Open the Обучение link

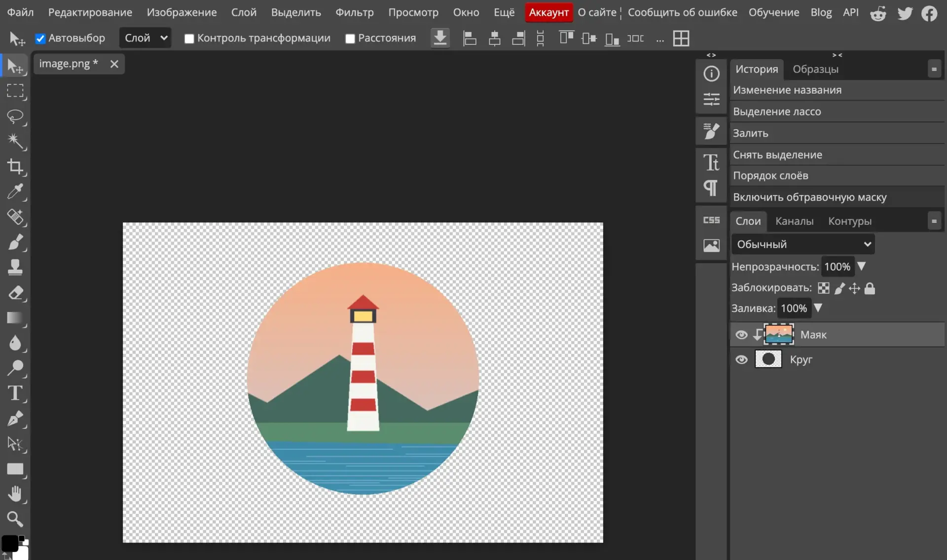pos(773,12)
